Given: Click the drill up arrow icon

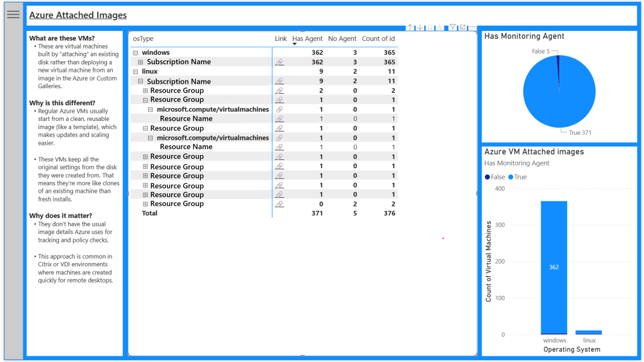Looking at the screenshot, I should click(410, 27).
